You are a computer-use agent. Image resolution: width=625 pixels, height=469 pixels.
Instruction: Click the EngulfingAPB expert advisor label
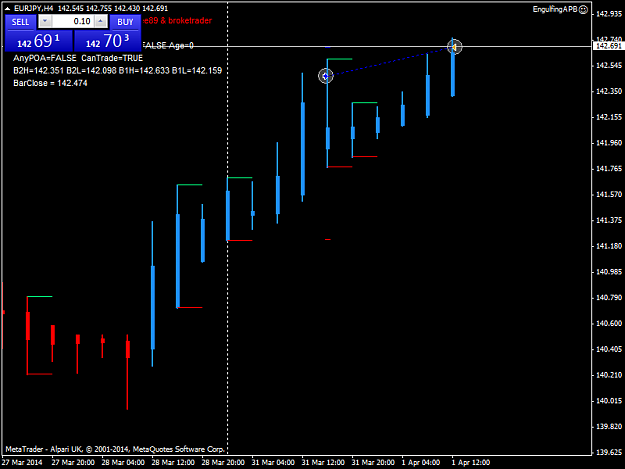[x=555, y=9]
